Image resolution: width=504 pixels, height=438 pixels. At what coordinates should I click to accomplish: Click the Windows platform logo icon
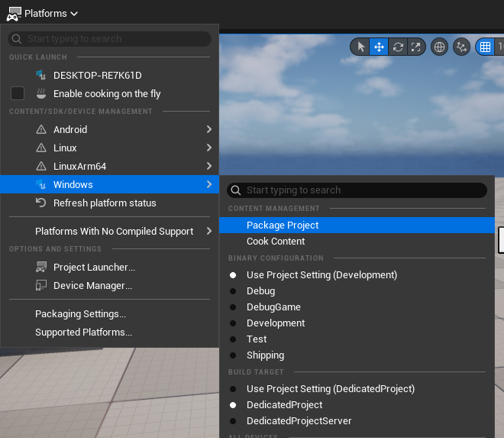point(40,184)
